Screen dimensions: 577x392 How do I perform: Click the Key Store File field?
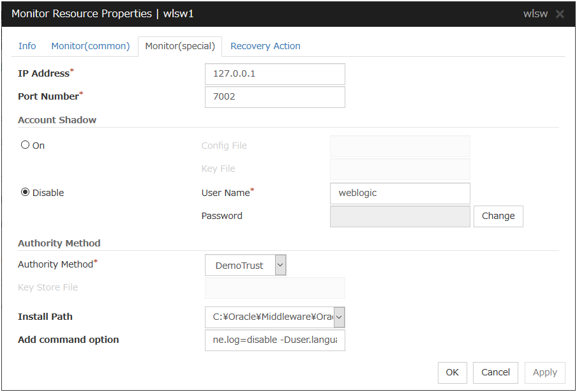pyautogui.click(x=274, y=288)
